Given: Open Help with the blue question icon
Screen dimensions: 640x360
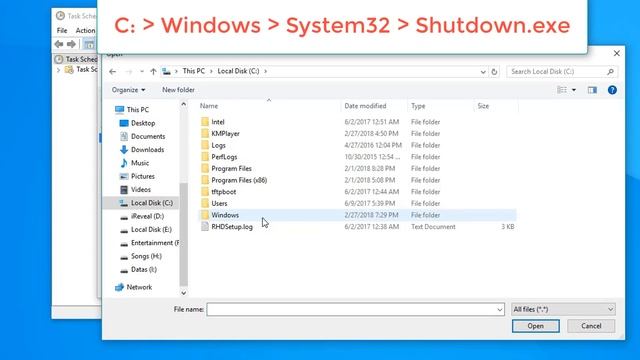Looking at the screenshot, I should [612, 90].
